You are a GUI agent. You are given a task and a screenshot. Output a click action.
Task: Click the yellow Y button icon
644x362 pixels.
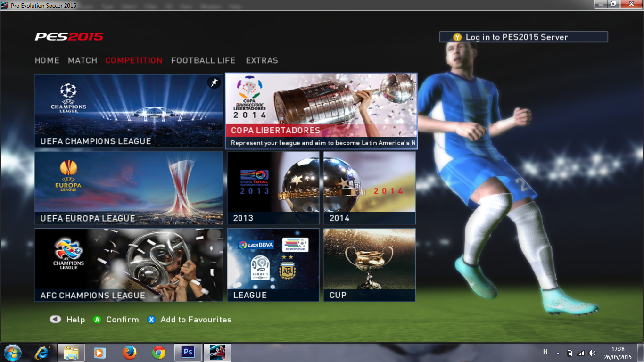(457, 37)
